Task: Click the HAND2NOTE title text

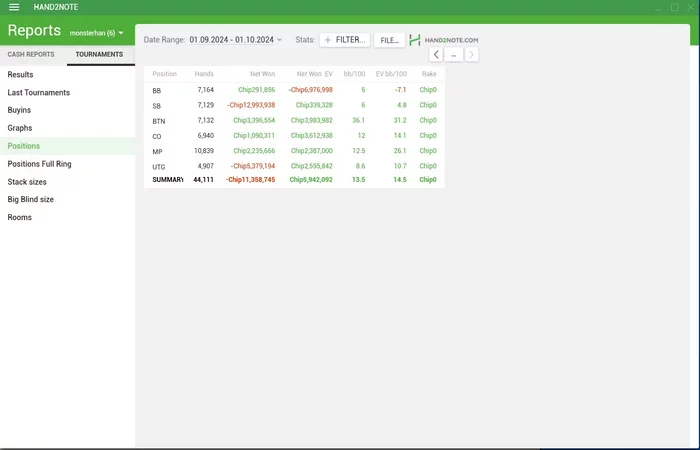Action: point(56,7)
